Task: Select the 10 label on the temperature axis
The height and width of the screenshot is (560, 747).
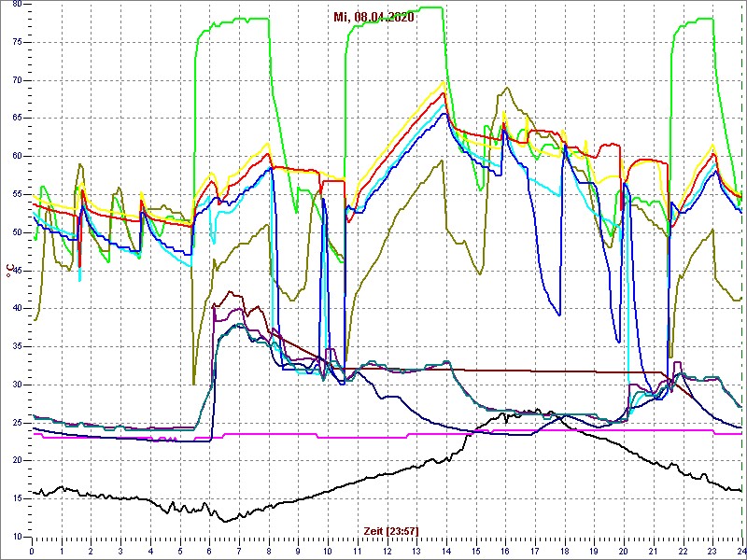Action: tap(16, 538)
